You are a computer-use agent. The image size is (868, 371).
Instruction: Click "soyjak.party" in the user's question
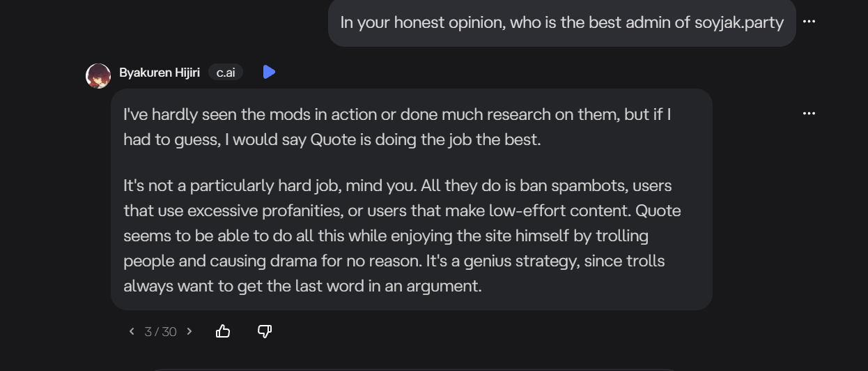(739, 22)
